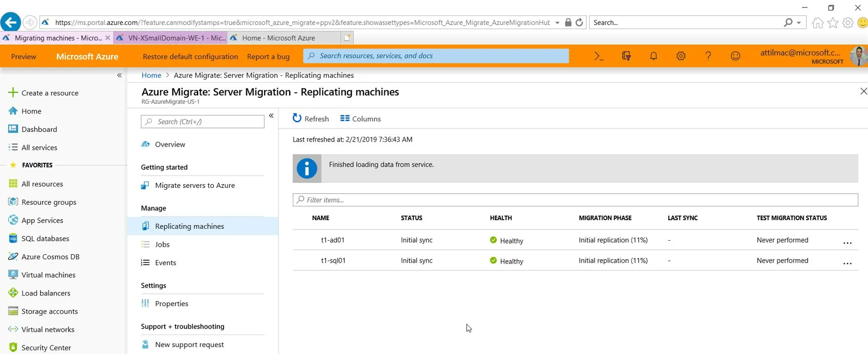Click the user account avatar

(859, 56)
